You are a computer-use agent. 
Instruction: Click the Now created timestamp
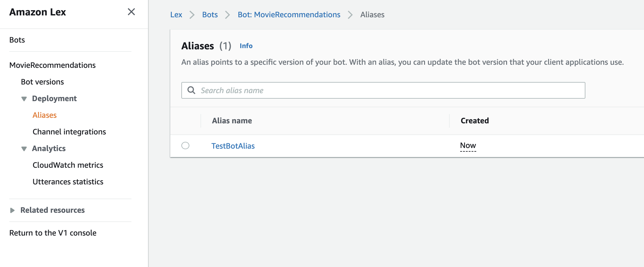pos(468,146)
